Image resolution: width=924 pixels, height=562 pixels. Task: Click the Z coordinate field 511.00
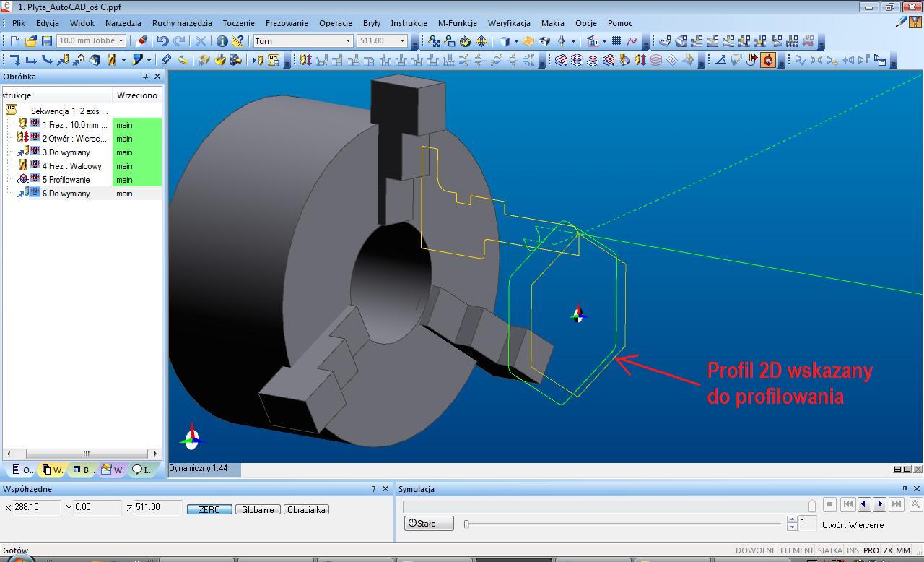coord(157,508)
